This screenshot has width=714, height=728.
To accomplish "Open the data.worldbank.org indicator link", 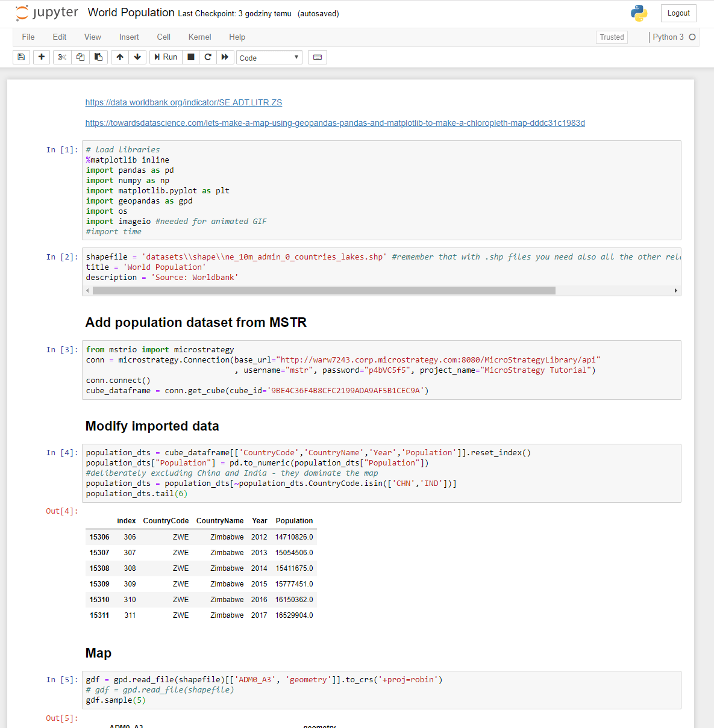I will point(184,103).
